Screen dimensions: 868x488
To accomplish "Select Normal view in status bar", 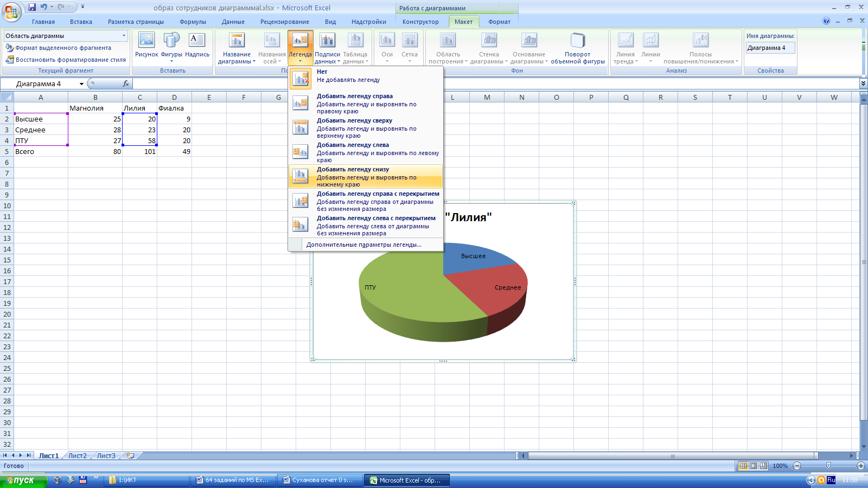I will coord(744,466).
